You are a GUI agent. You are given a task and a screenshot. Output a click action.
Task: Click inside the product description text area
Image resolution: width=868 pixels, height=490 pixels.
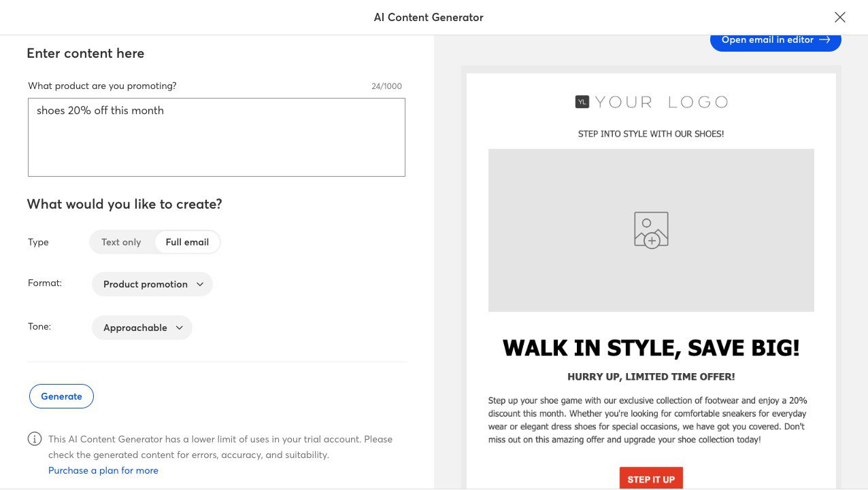pos(216,136)
